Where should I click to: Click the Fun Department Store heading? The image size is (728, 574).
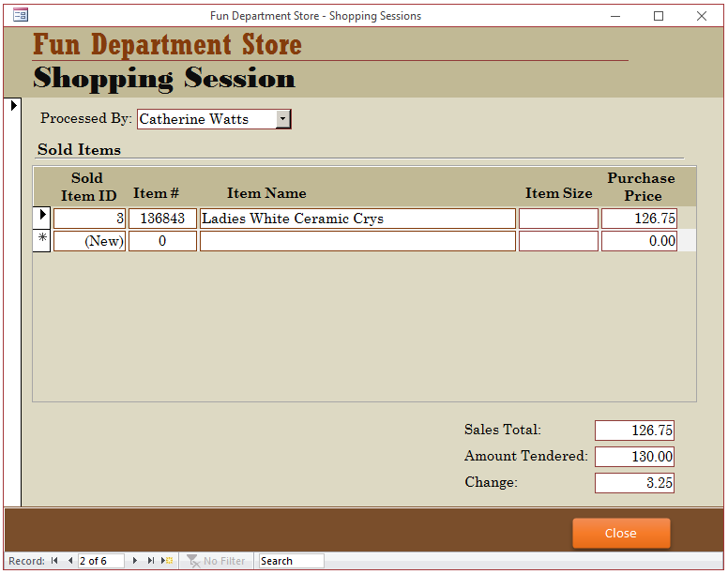pos(167,44)
